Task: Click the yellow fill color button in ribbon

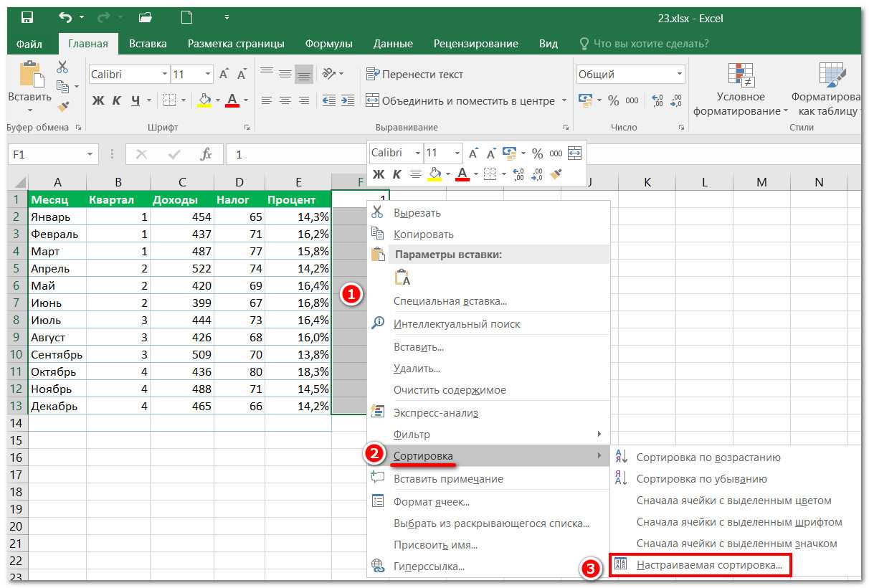Action: (x=204, y=100)
